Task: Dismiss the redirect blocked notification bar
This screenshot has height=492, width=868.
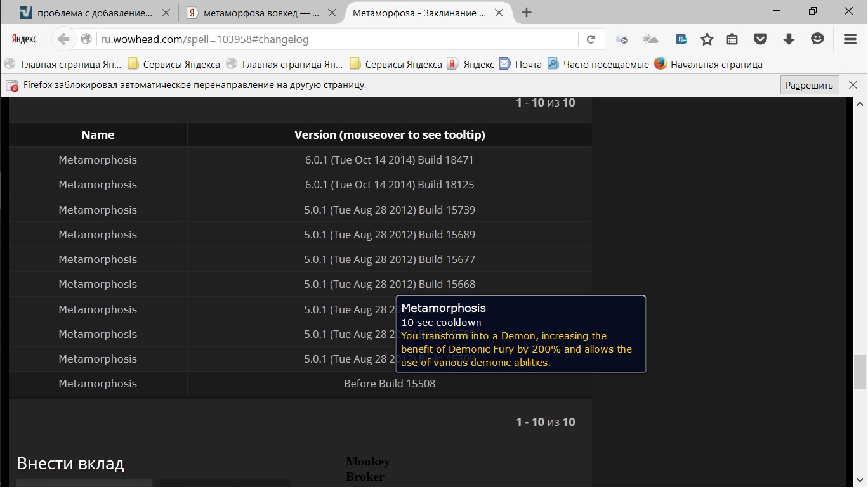Action: [x=853, y=85]
